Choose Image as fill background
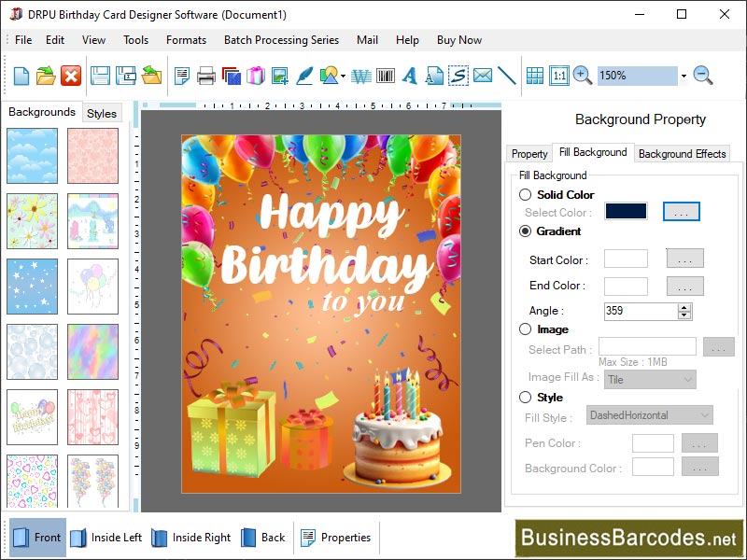 click(x=524, y=329)
